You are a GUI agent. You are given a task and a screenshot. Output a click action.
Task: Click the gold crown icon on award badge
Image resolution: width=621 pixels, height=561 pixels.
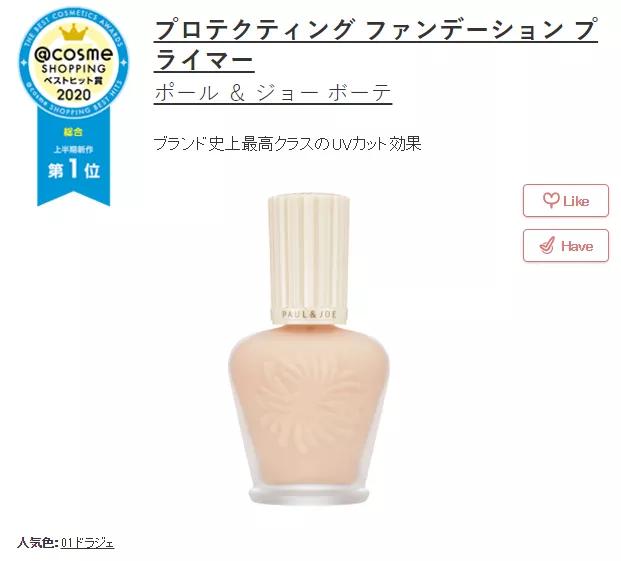[73, 32]
